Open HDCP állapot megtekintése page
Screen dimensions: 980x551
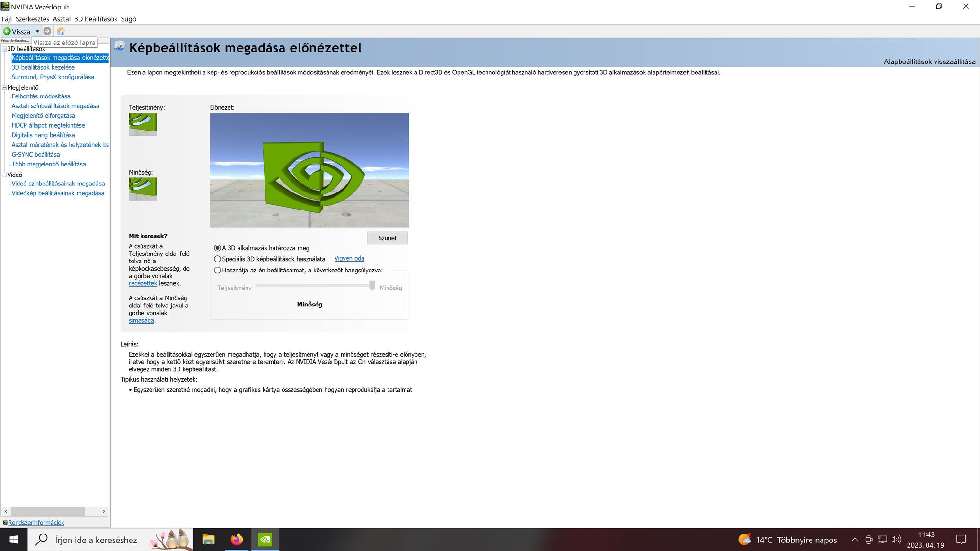(48, 125)
